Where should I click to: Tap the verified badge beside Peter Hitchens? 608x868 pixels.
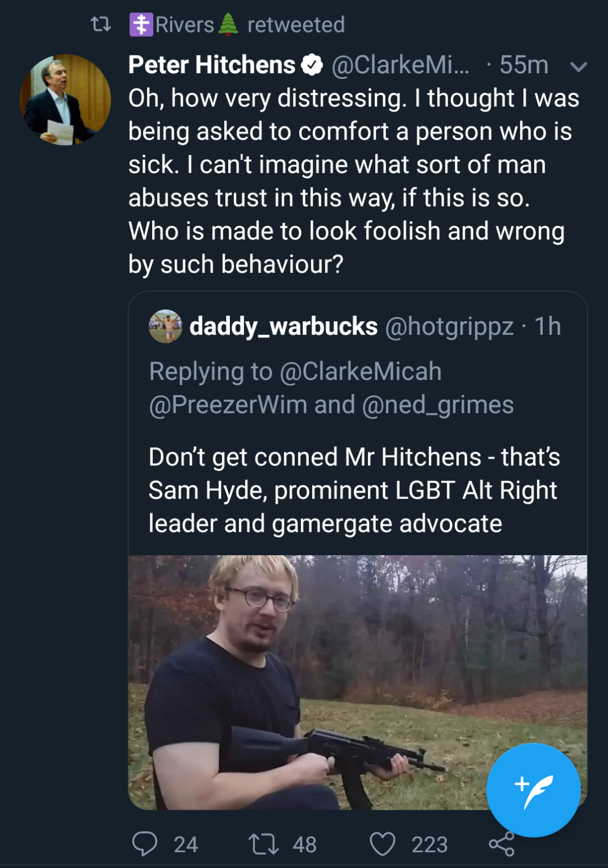point(312,65)
